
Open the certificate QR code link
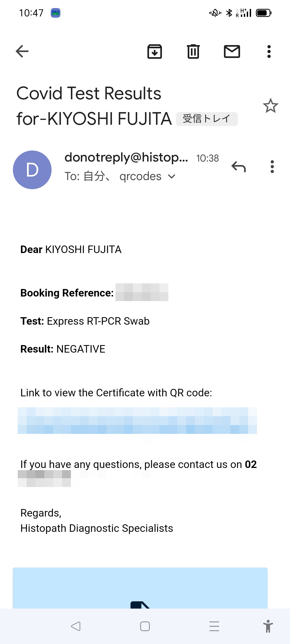[137, 420]
